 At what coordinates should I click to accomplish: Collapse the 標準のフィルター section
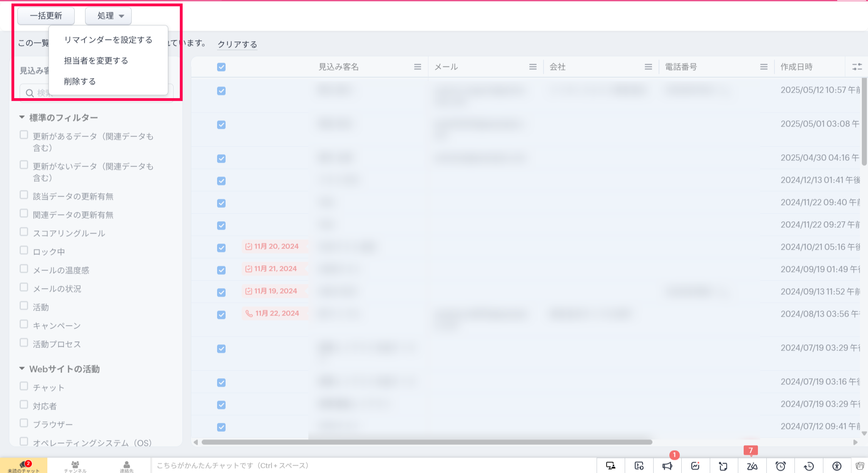(22, 117)
